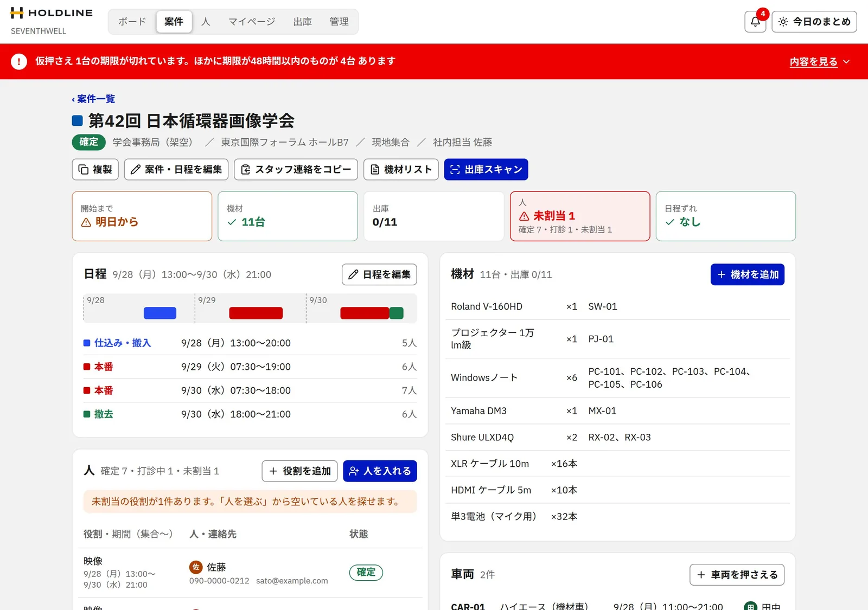This screenshot has width=868, height=610.
Task: Start 出庫スキャン
Action: coord(486,170)
